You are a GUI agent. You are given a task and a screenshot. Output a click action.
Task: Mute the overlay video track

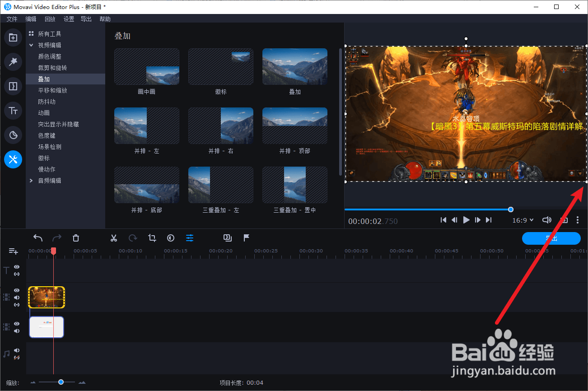pyautogui.click(x=17, y=298)
